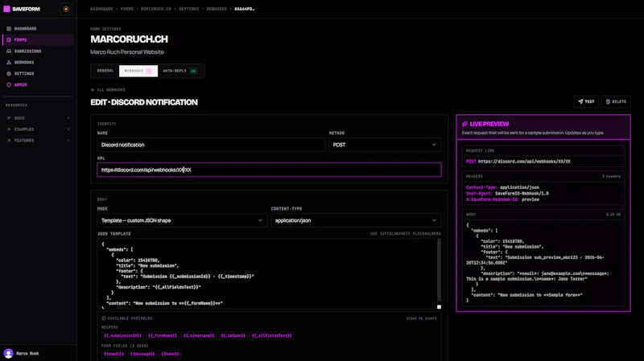
Task: Click the SaveForm logo icon
Action: tap(6, 9)
